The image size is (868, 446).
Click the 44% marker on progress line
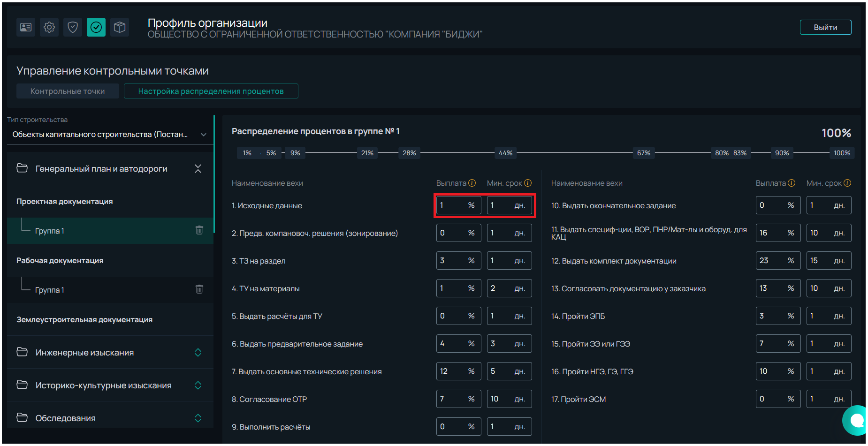click(x=505, y=153)
